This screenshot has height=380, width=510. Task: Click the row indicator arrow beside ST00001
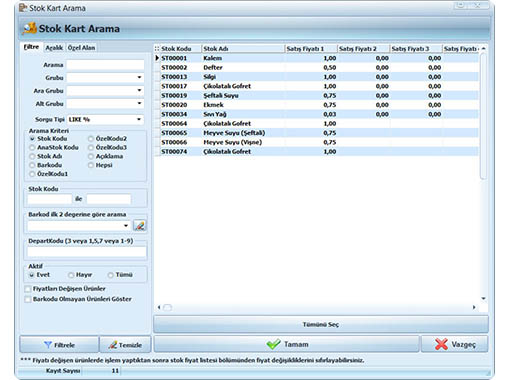coord(157,58)
